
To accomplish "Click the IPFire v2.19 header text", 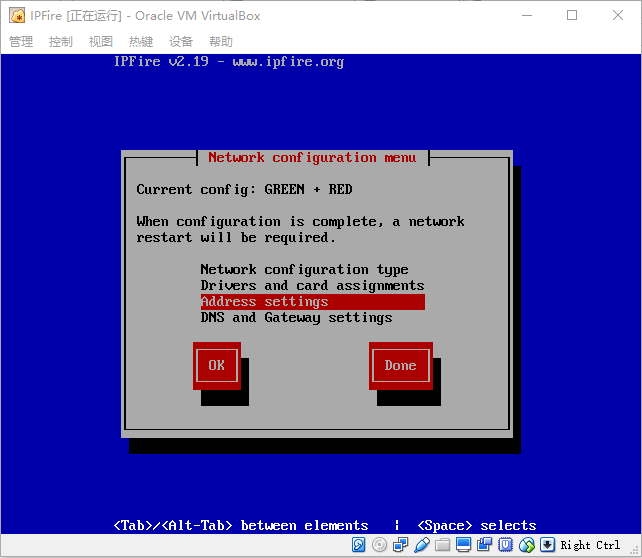I will point(229,61).
